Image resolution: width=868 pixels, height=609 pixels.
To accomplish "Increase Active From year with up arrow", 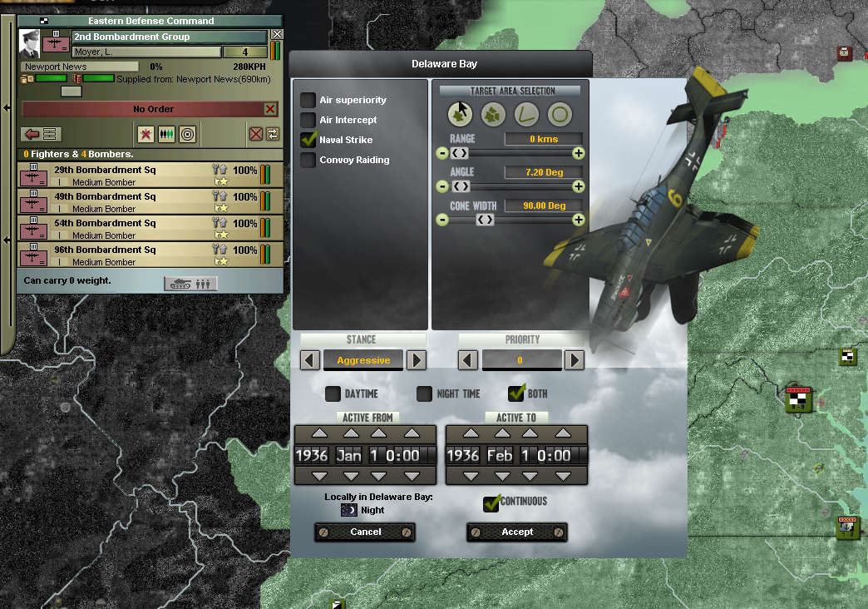I will (x=319, y=433).
